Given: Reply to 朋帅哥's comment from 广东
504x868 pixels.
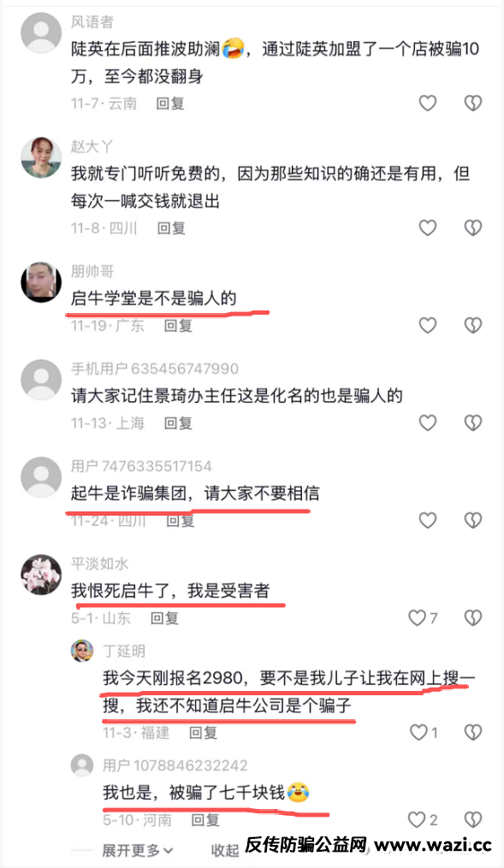Looking at the screenshot, I should (x=178, y=326).
